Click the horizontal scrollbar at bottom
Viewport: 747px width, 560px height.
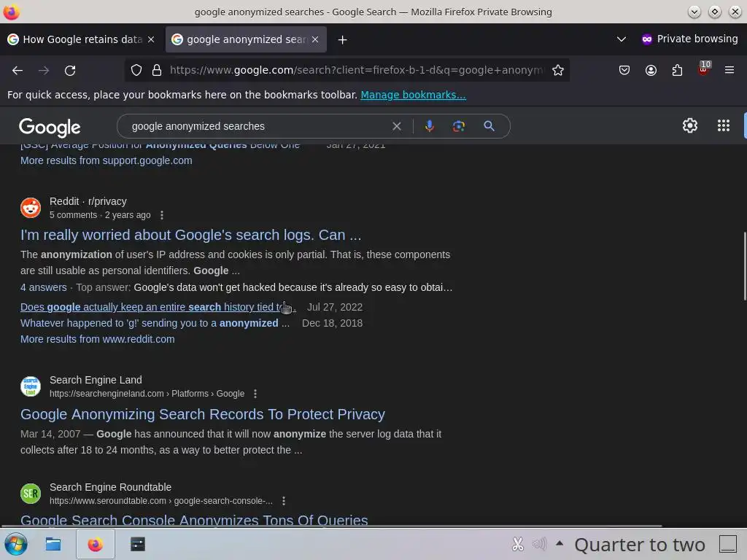332,526
